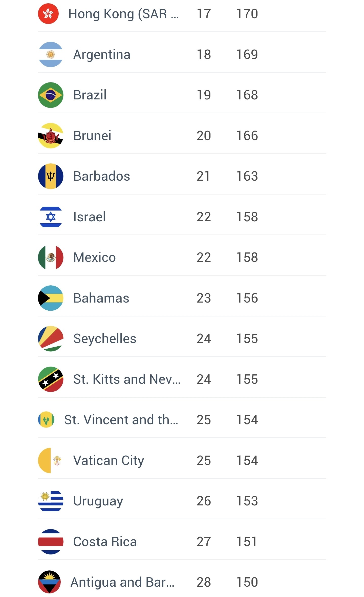Tap Argentina's rank number 18

tap(204, 54)
